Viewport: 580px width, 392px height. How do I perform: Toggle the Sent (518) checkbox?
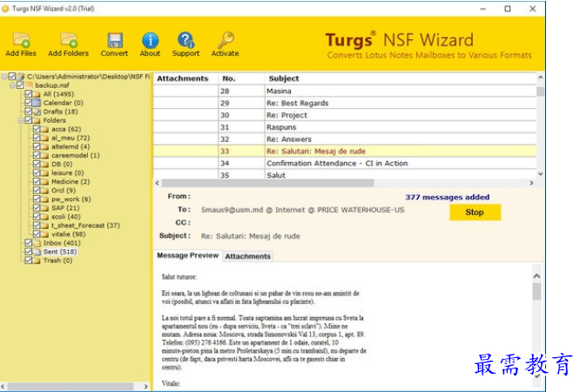pyautogui.click(x=28, y=252)
